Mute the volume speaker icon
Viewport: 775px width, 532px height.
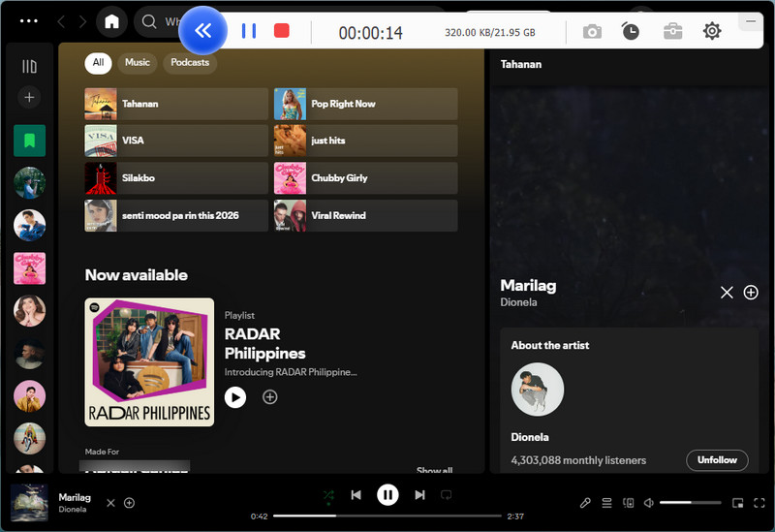649,503
